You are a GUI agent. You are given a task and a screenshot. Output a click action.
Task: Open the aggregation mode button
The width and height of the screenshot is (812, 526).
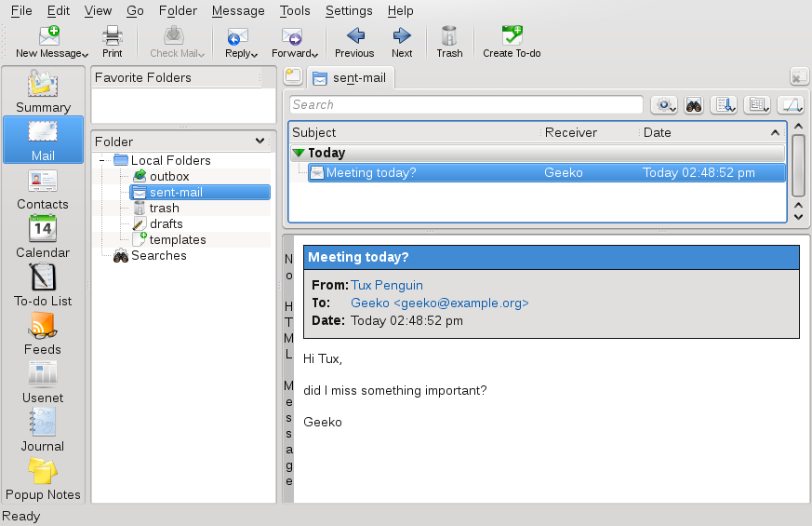click(757, 105)
